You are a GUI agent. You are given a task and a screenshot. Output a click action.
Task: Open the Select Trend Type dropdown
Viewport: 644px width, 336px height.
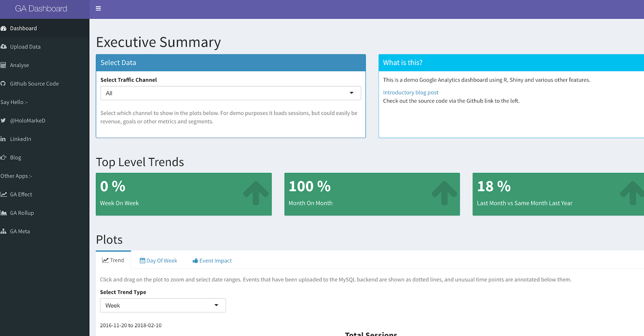point(163,305)
